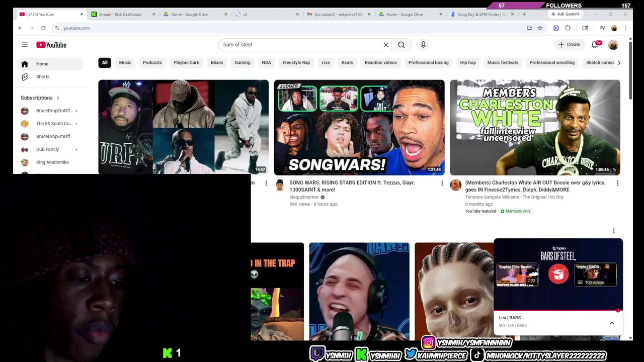
Task: Open the SONGWARS! video thumbnail
Action: pyautogui.click(x=359, y=127)
